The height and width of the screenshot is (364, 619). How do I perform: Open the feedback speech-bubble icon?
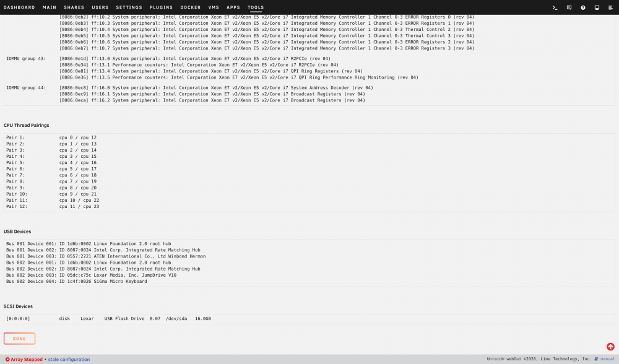[569, 7]
